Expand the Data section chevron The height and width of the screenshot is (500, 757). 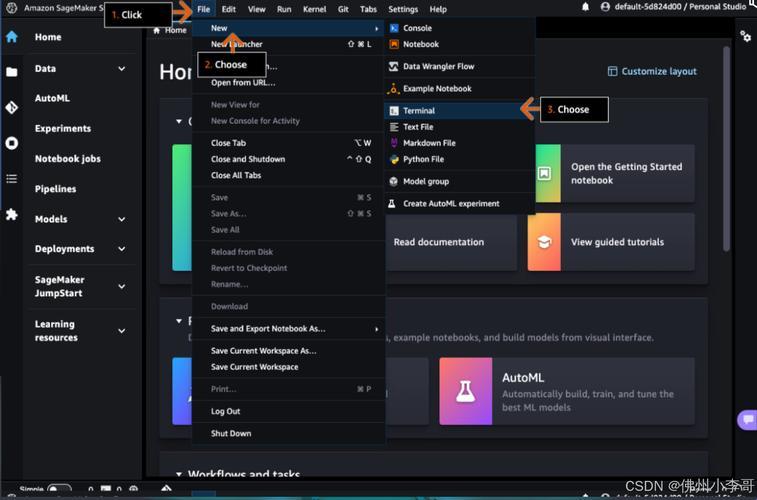coord(122,69)
